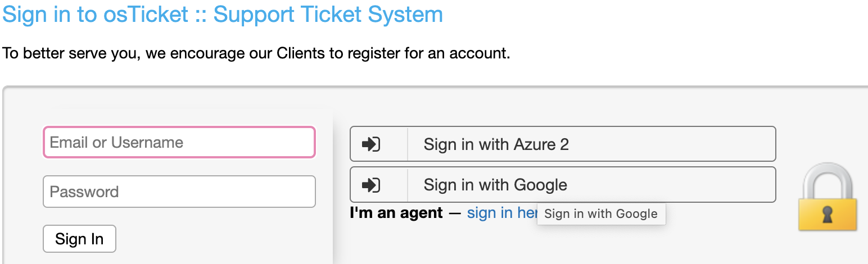Click the Azure 2 label text

496,144
